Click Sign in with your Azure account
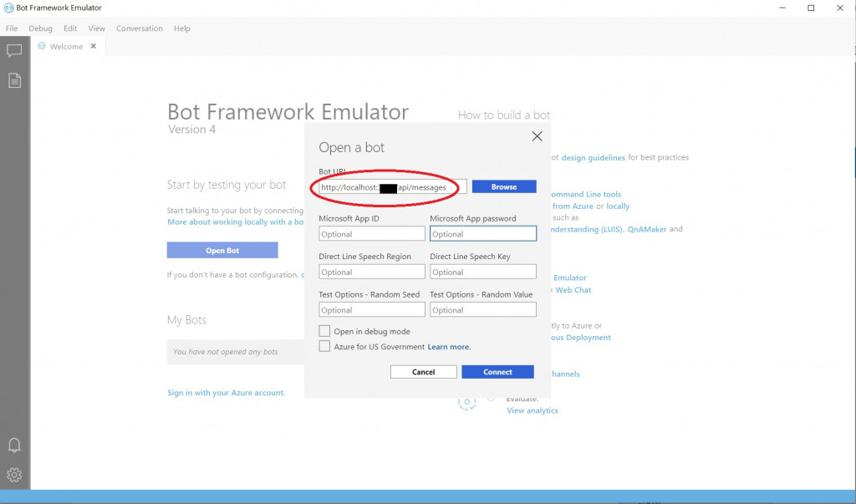This screenshot has height=504, width=856. point(226,393)
